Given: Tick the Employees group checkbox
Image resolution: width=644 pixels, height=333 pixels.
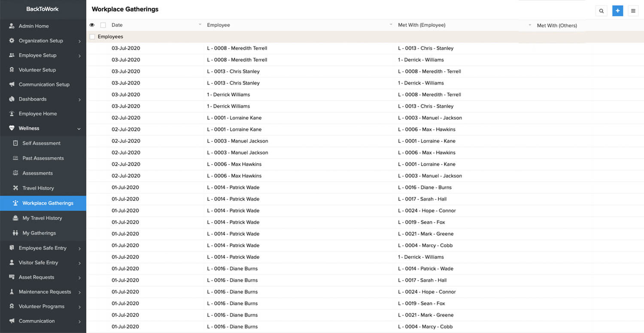Looking at the screenshot, I should (92, 37).
